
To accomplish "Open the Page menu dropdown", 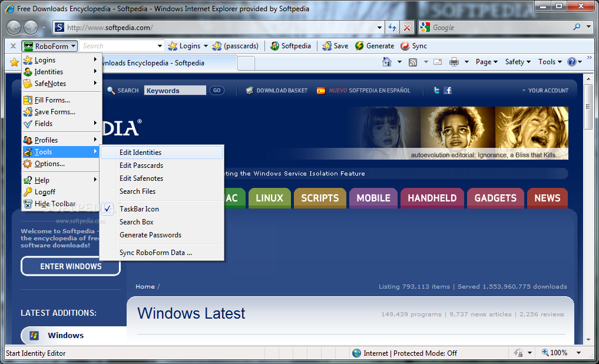I will (487, 62).
